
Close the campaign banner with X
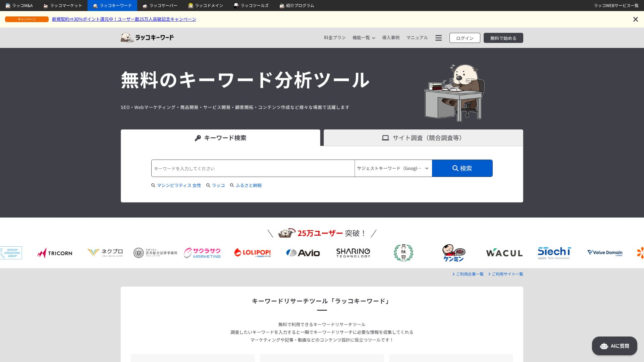coord(635,19)
